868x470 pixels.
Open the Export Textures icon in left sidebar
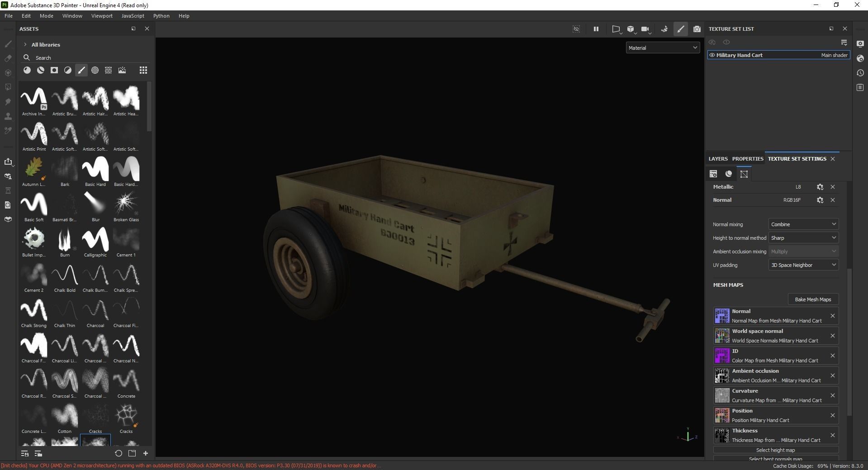coord(8,161)
